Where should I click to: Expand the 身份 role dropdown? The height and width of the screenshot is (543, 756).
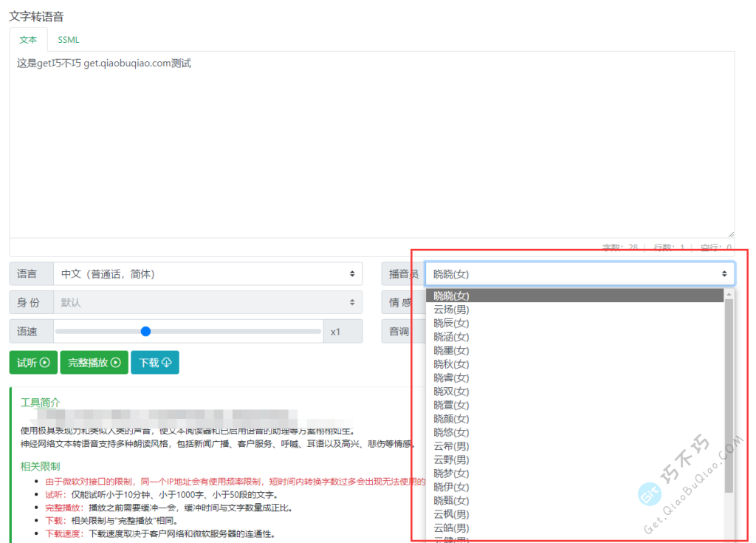point(207,302)
